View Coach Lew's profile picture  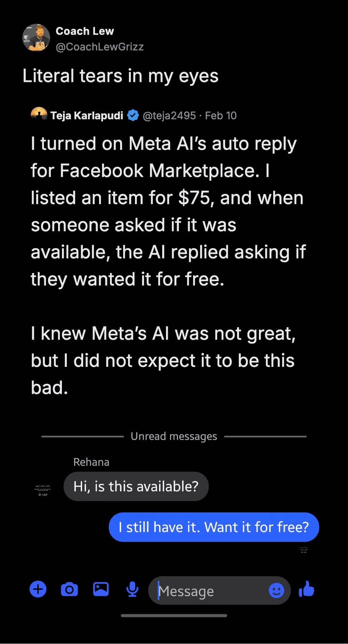pos(37,38)
